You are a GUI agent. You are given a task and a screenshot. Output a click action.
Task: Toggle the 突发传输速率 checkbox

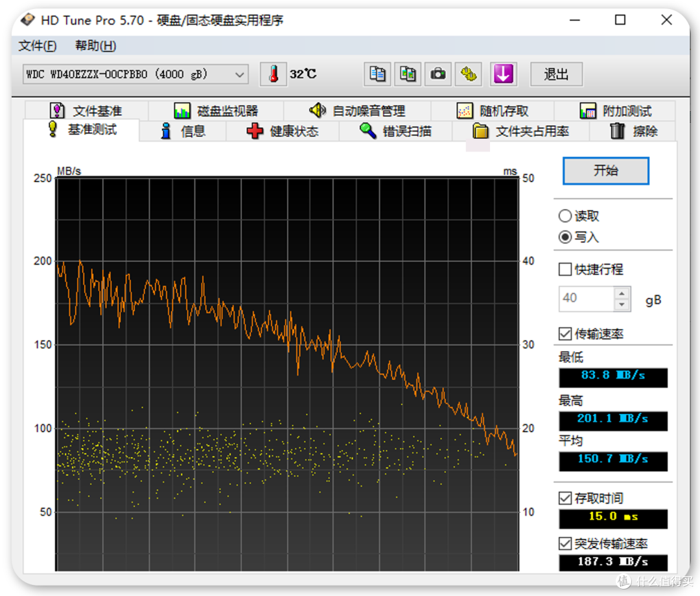(x=603, y=544)
